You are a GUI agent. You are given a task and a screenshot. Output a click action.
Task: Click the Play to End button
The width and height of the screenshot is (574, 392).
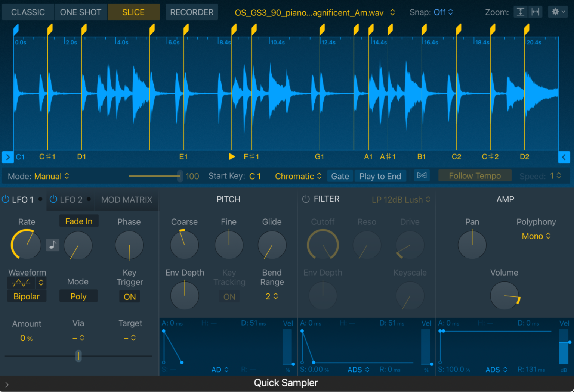click(380, 176)
